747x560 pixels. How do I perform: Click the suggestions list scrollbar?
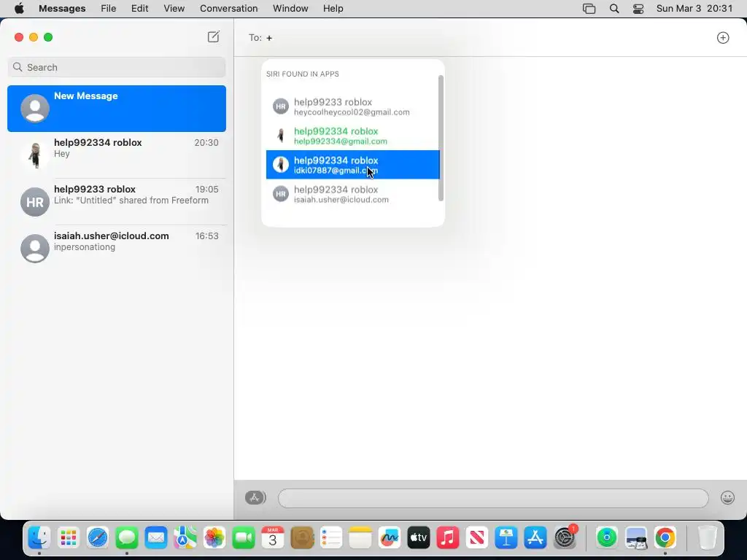tap(441, 138)
